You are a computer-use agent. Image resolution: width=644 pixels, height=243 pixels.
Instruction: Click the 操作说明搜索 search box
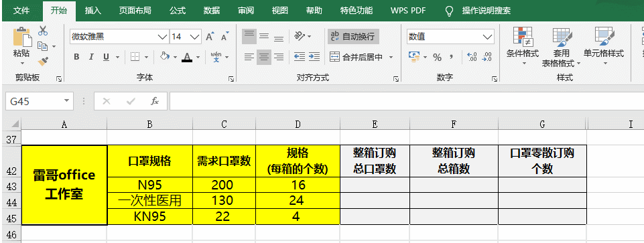tap(487, 11)
